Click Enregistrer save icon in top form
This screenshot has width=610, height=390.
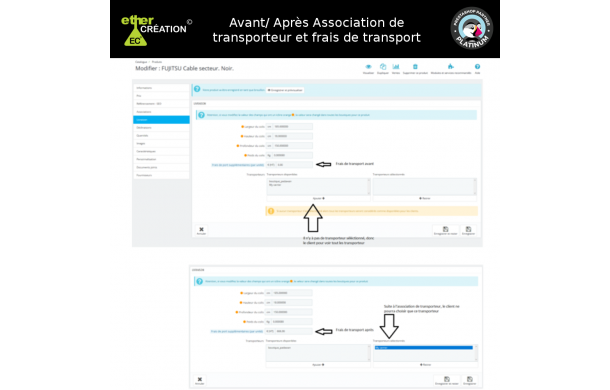[468, 230]
